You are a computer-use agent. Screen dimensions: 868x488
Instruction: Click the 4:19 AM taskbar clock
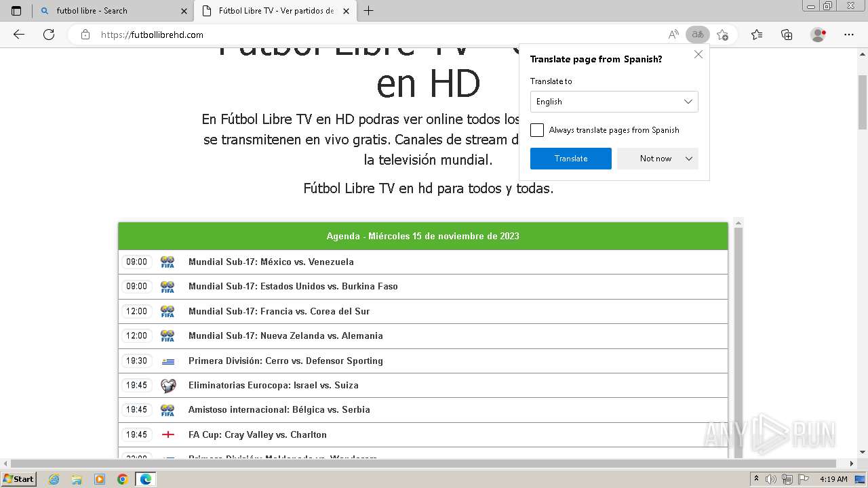(833, 479)
